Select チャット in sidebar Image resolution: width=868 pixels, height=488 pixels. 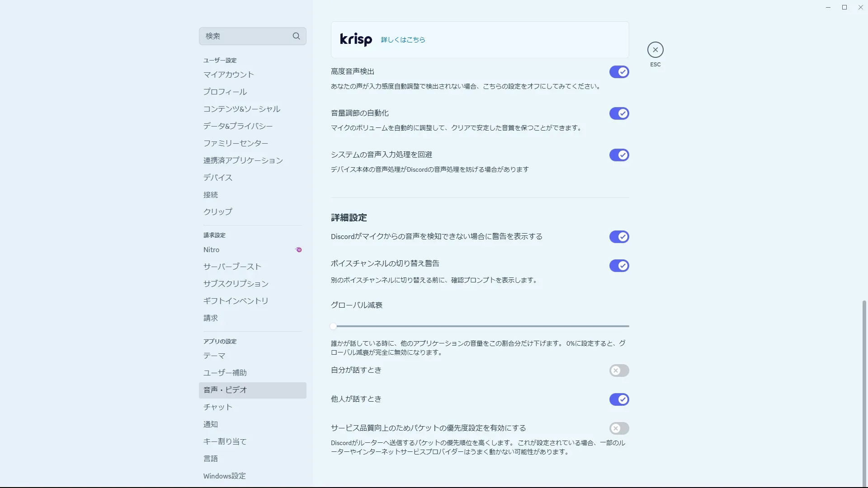pos(217,407)
